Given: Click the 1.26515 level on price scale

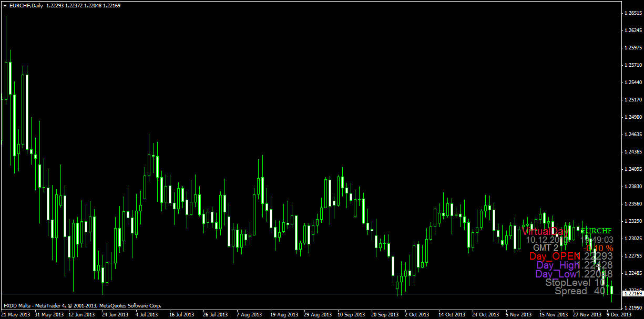Looking at the screenshot, I should pos(633,13).
